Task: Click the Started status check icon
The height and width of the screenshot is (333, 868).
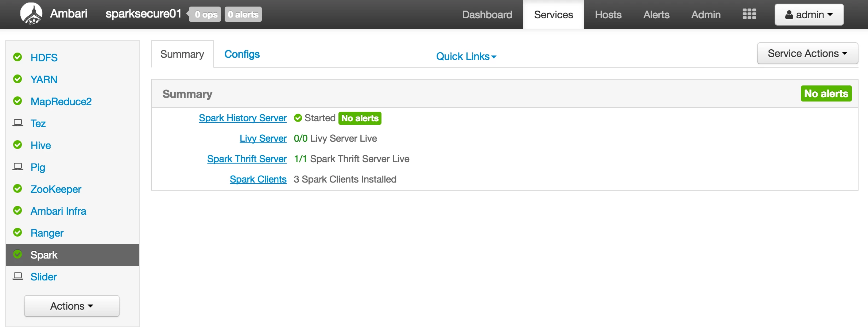Action: coord(298,118)
